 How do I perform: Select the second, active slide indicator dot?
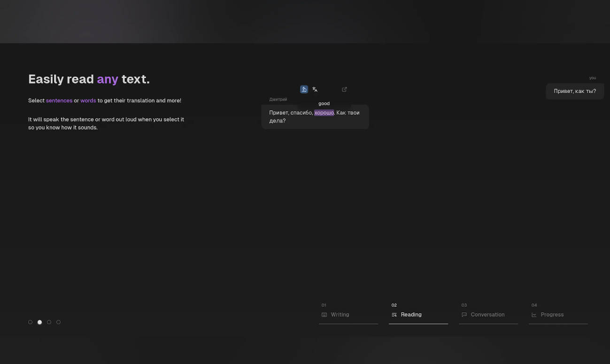[x=40, y=322]
